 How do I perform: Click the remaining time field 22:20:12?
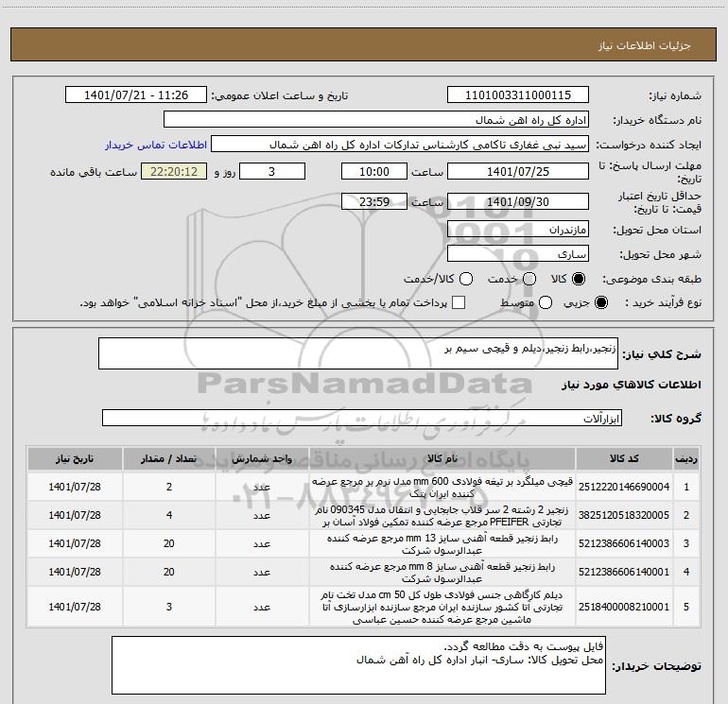(x=174, y=171)
